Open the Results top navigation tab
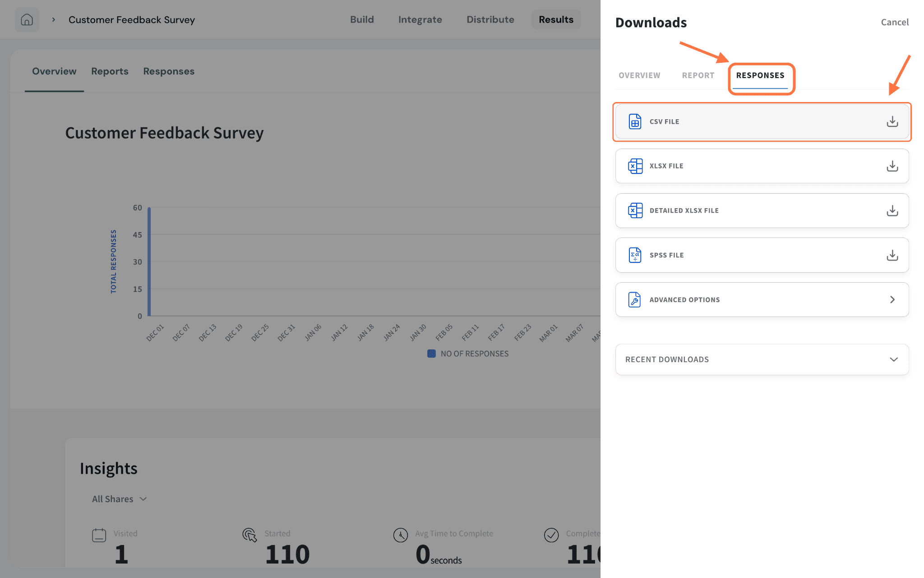This screenshot has height=578, width=924. [x=556, y=20]
